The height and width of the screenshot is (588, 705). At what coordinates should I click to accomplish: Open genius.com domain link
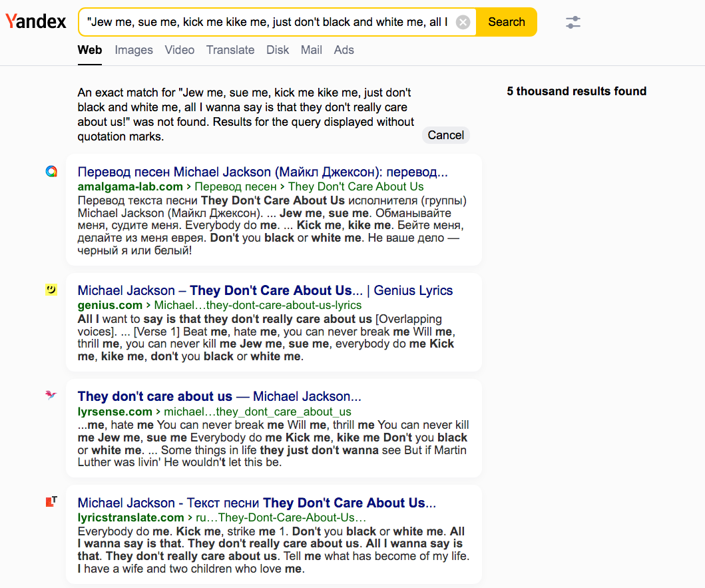[110, 305]
